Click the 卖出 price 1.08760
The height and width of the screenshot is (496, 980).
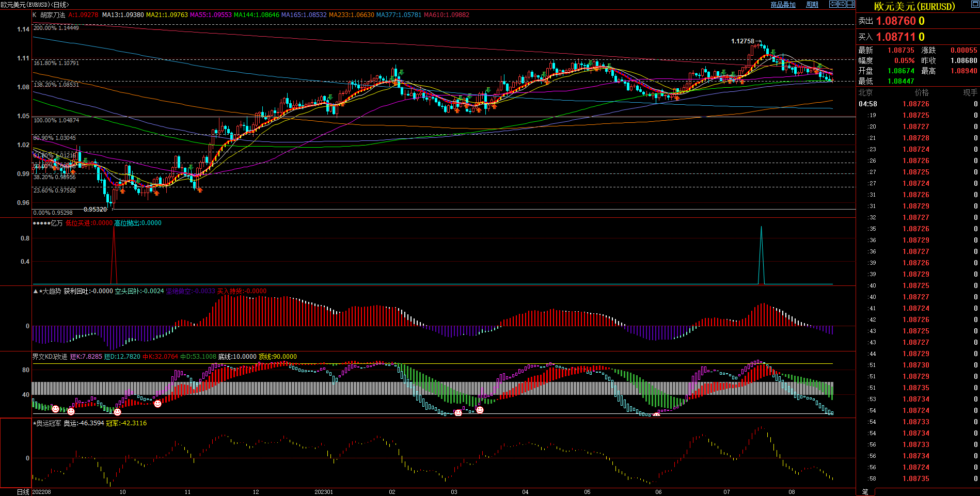[x=895, y=21]
